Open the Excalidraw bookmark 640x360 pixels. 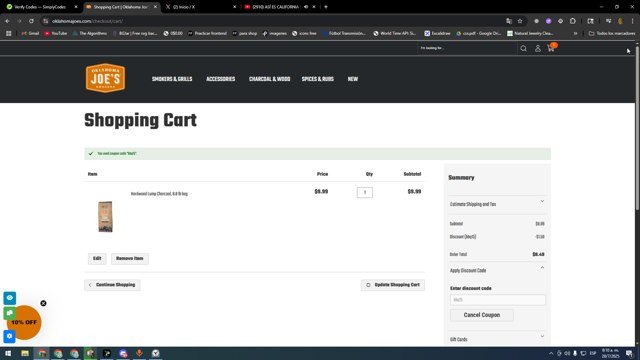click(437, 33)
